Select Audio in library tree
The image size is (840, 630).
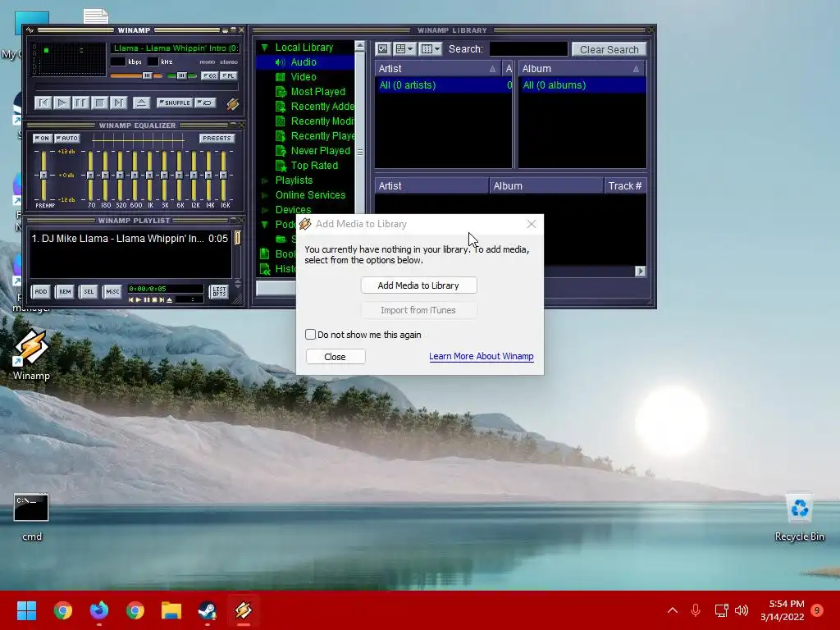tap(304, 62)
